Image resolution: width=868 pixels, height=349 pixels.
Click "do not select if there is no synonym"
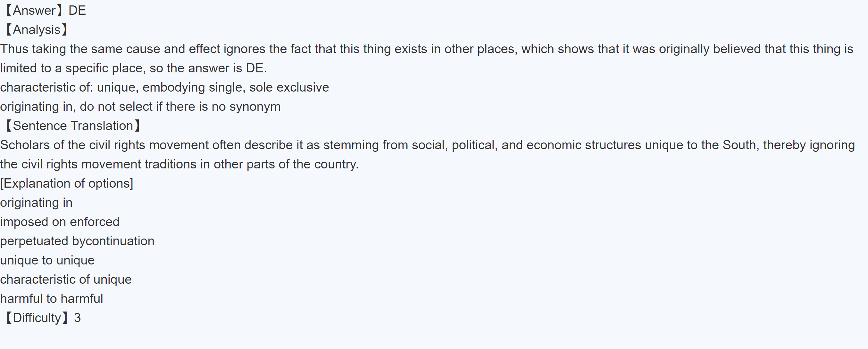click(180, 107)
